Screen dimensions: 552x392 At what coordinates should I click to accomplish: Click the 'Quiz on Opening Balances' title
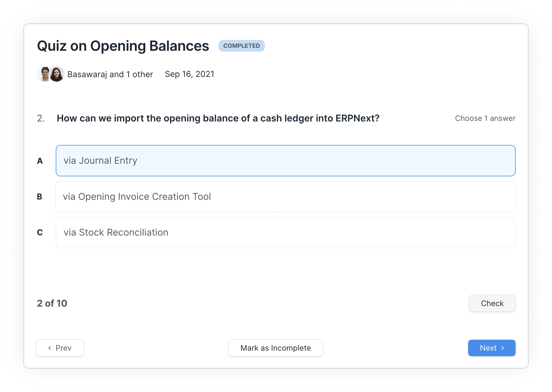123,46
